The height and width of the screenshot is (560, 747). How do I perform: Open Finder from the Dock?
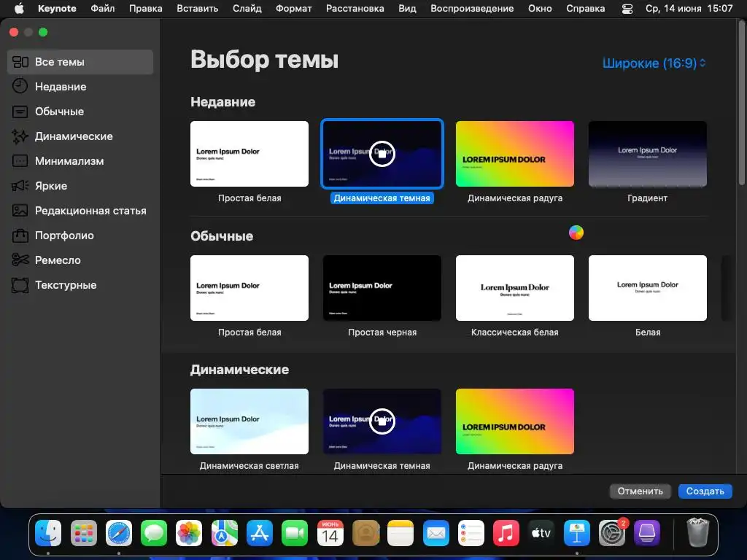48,532
